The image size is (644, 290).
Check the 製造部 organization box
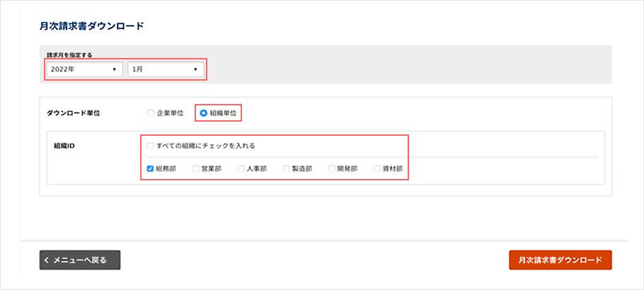286,169
